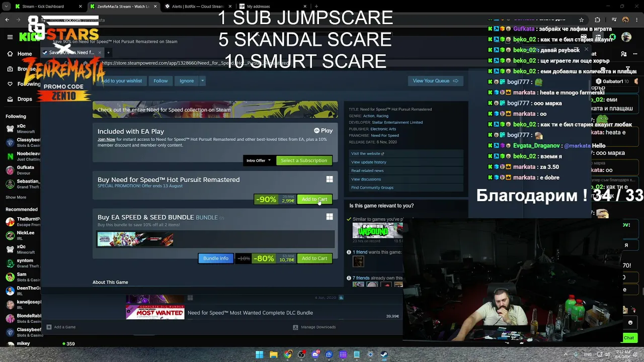Open the Need for Speed collection banner

(x=215, y=110)
